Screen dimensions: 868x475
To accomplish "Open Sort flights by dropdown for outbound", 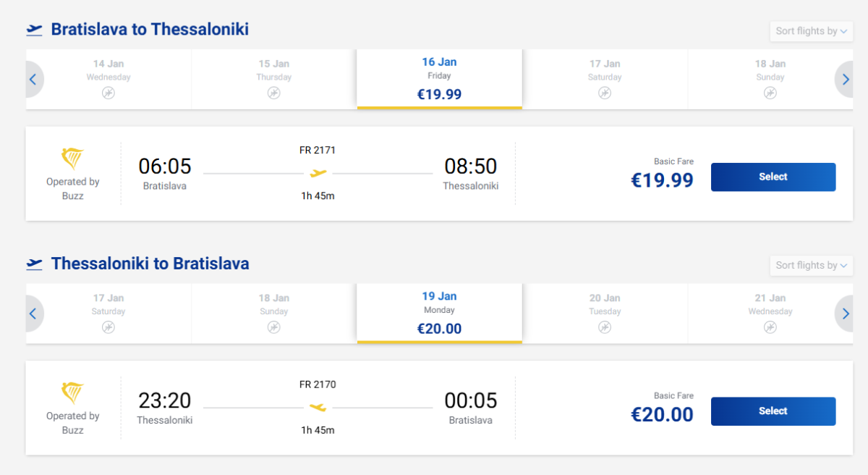I will 811,31.
